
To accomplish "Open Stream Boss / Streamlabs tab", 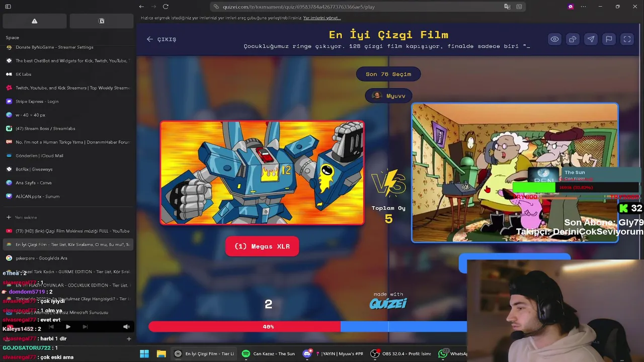I will [x=68, y=129].
